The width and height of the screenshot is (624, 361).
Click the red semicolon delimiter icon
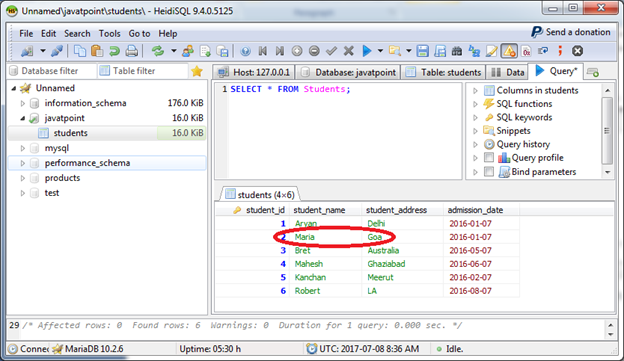560,51
